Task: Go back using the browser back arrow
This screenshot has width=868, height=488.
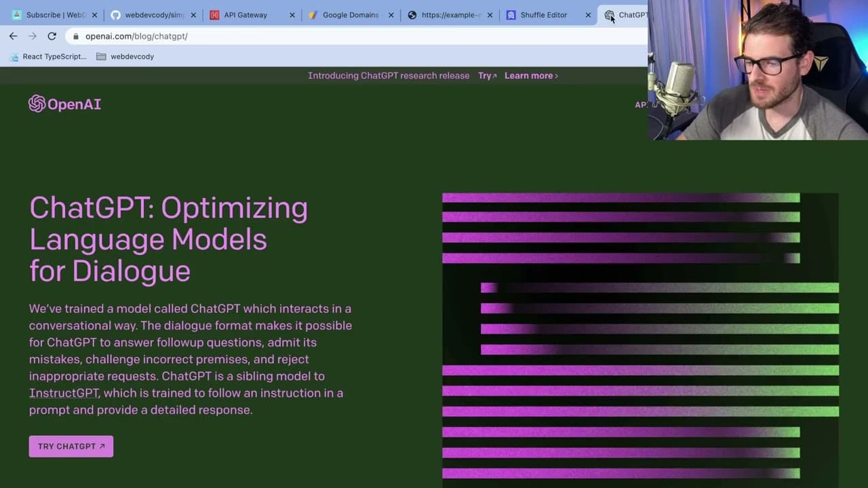Action: point(14,36)
